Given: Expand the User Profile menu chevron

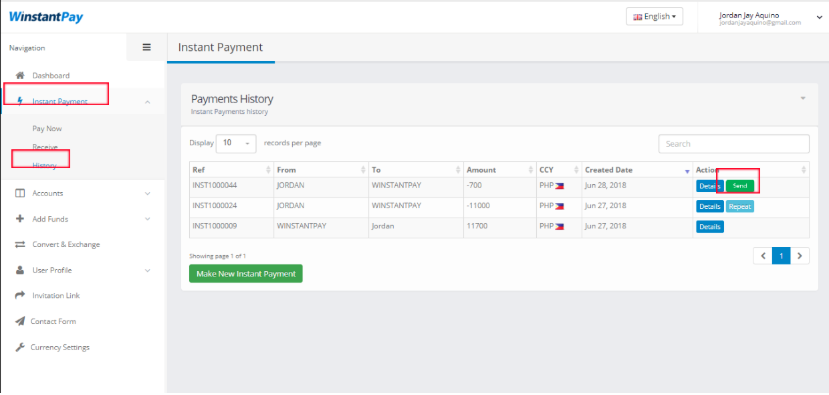Looking at the screenshot, I should [148, 270].
